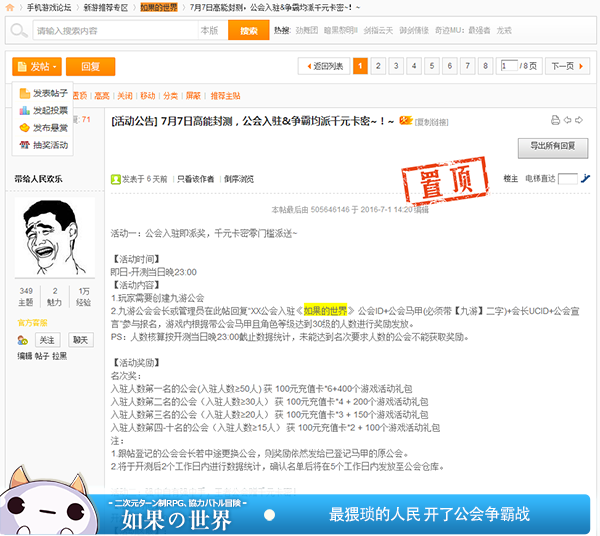600x536 pixels.
Task: Click the hot thread badge icon beside title
Action: pos(406,121)
